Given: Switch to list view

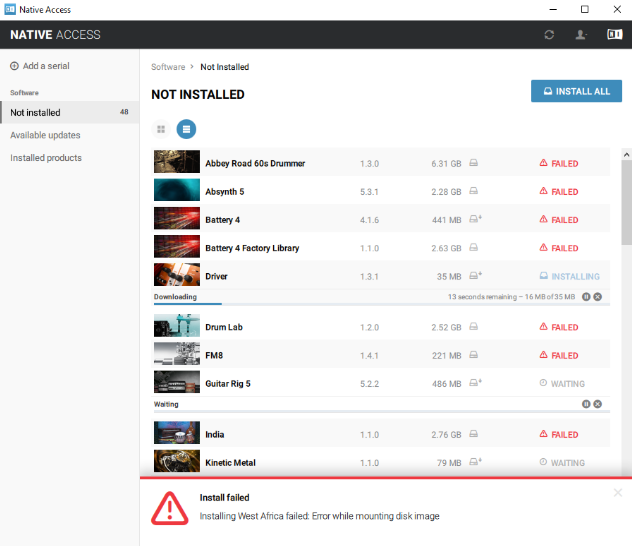Looking at the screenshot, I should click(186, 129).
